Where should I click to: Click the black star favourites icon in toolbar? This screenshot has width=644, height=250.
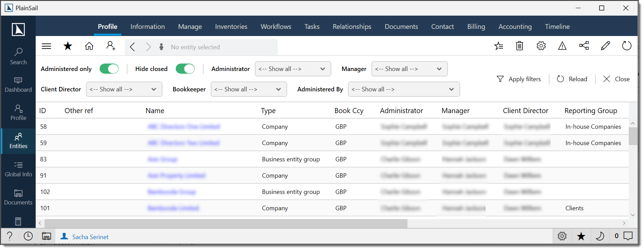68,46
